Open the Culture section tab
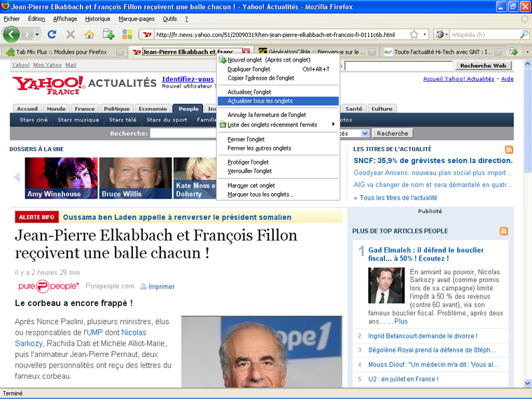 (x=381, y=108)
